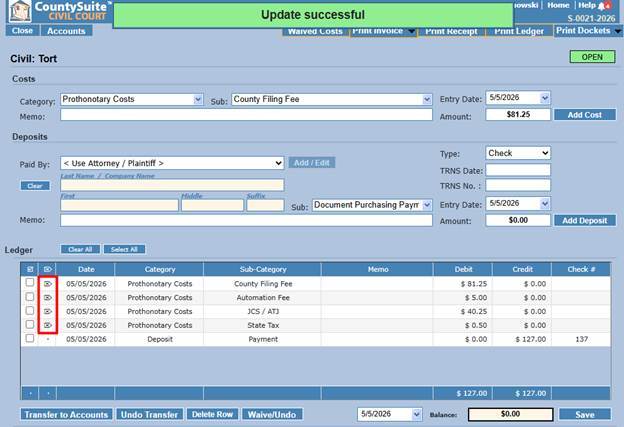Click the Costs Amount field $81.25
The image size is (624, 427).
518,115
